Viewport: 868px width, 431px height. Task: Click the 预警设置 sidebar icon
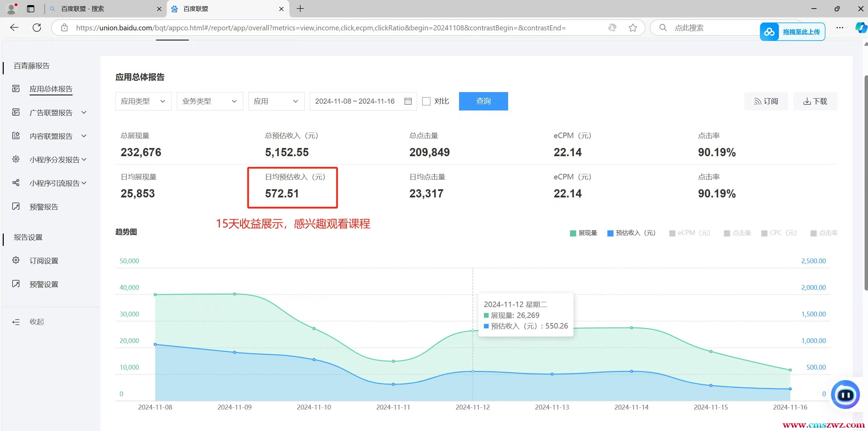click(16, 284)
